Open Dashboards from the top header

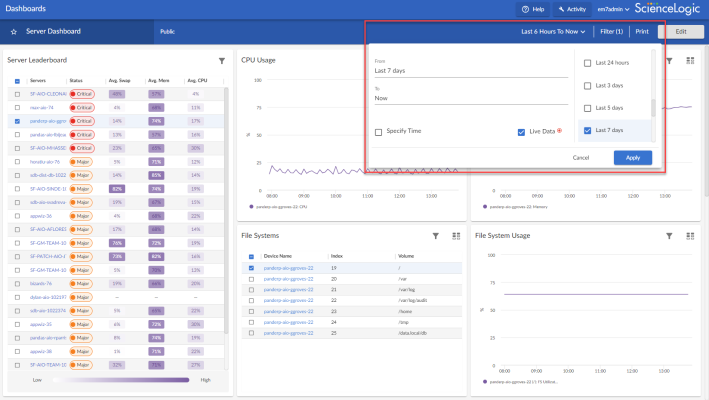coord(26,9)
